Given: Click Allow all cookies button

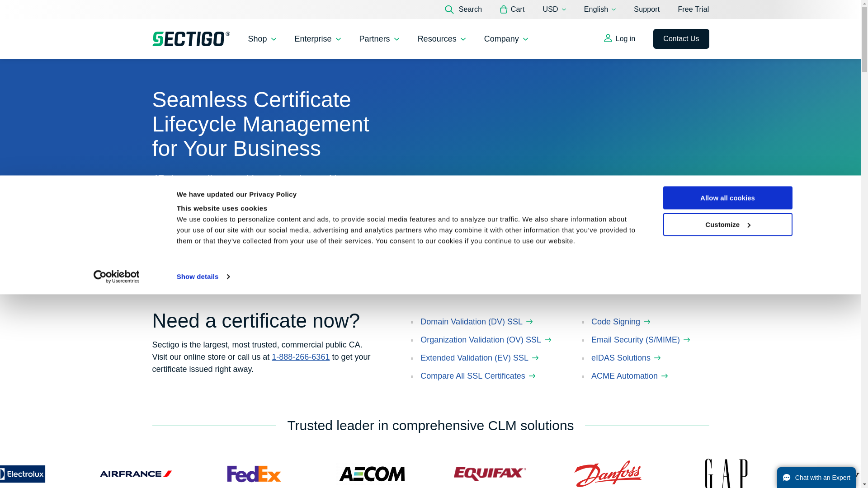Looking at the screenshot, I should (x=727, y=198).
